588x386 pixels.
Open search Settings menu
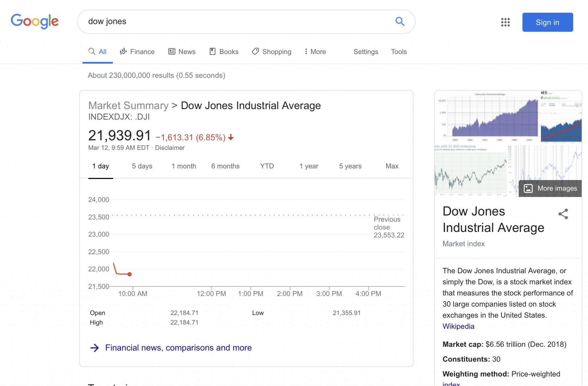click(365, 52)
